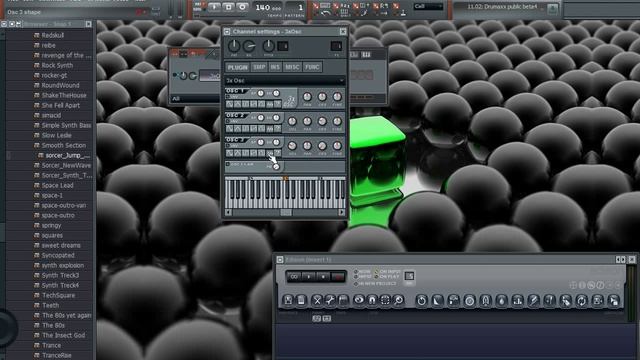Click the Edison wrench tools icon
The height and width of the screenshot is (360, 640).
[330, 301]
